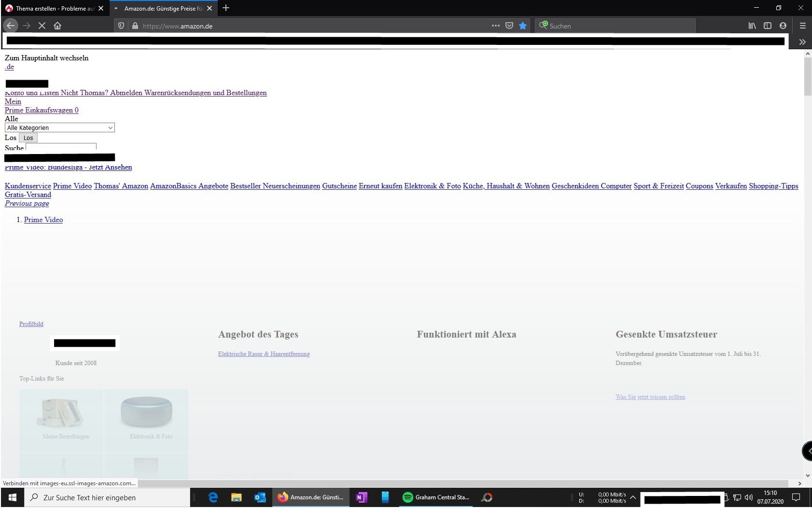The width and height of the screenshot is (812, 508).
Task: Close the 'Thema erstellen' tab
Action: click(101, 8)
